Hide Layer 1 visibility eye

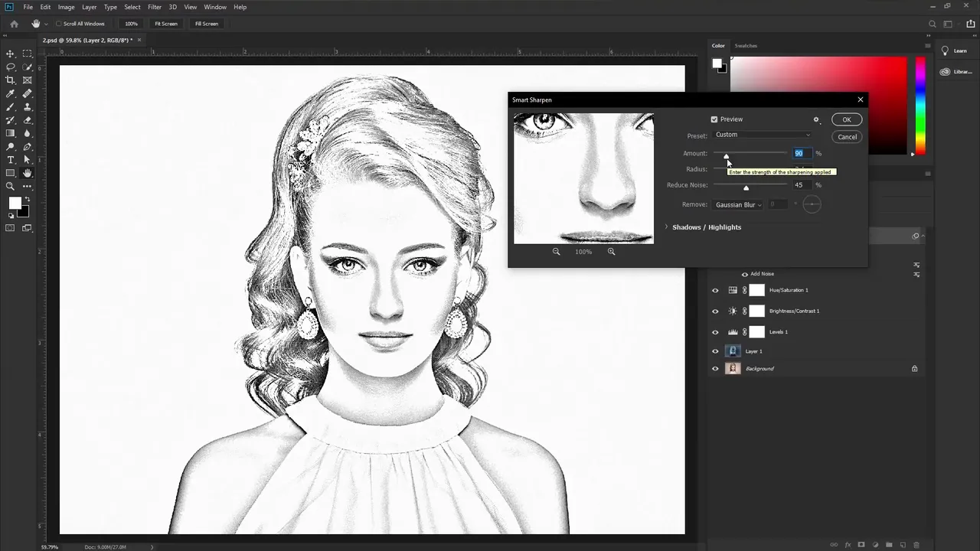715,351
